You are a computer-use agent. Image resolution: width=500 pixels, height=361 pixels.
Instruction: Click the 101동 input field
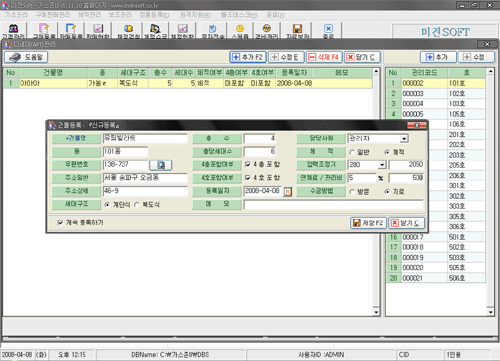[125, 152]
